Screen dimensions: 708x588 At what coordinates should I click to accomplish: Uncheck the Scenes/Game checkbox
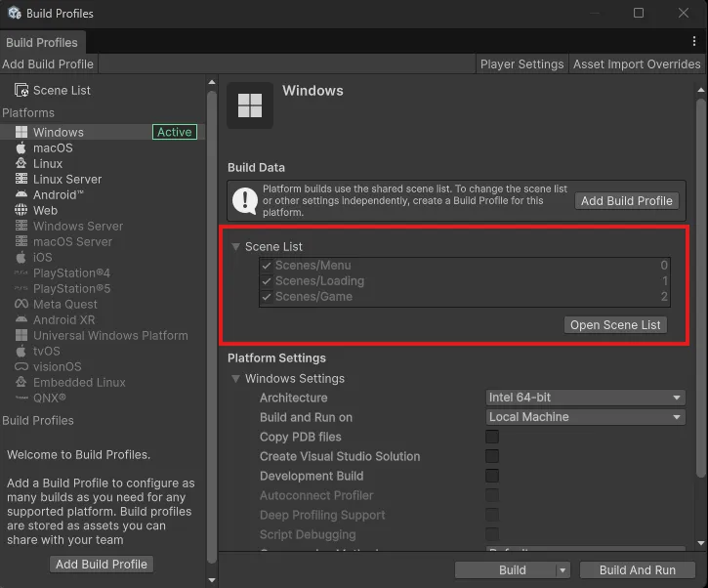[267, 297]
